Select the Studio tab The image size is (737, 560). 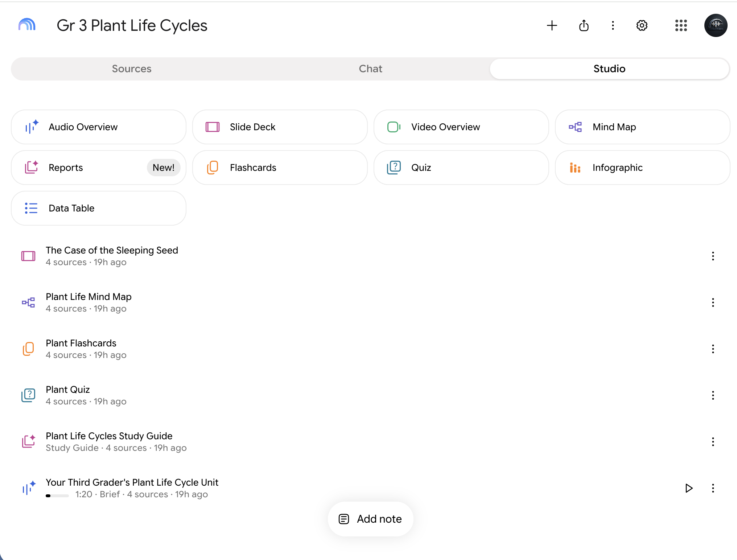click(x=609, y=69)
